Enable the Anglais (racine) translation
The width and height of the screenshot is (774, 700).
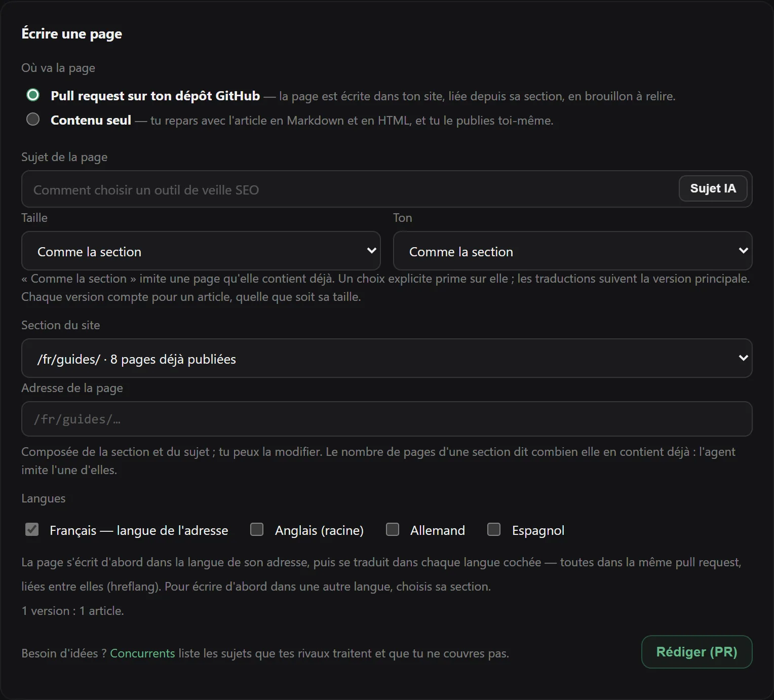257,530
